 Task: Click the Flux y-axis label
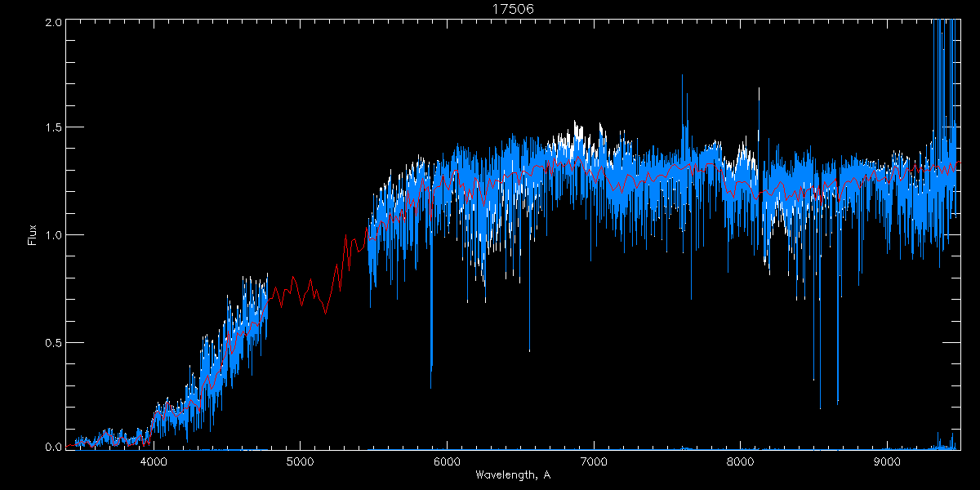(33, 235)
